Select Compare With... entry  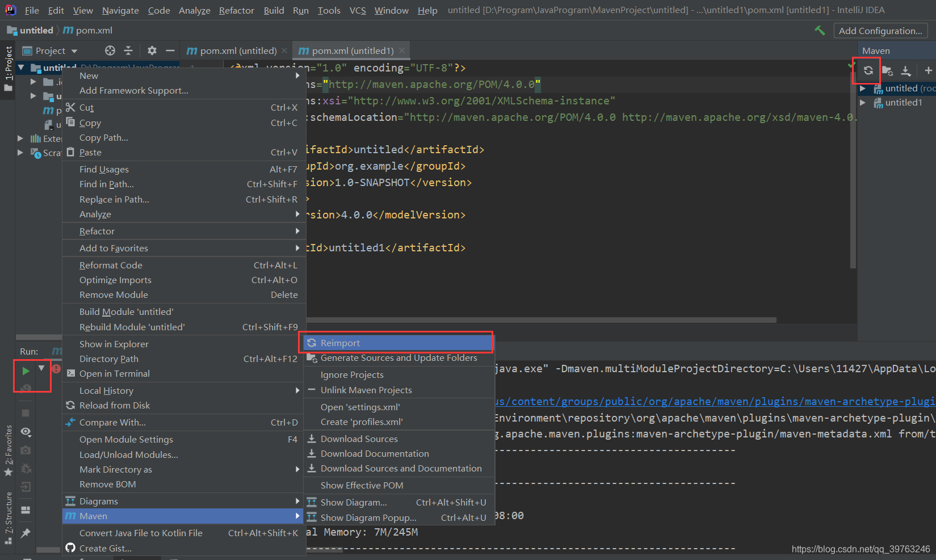[x=184, y=422]
